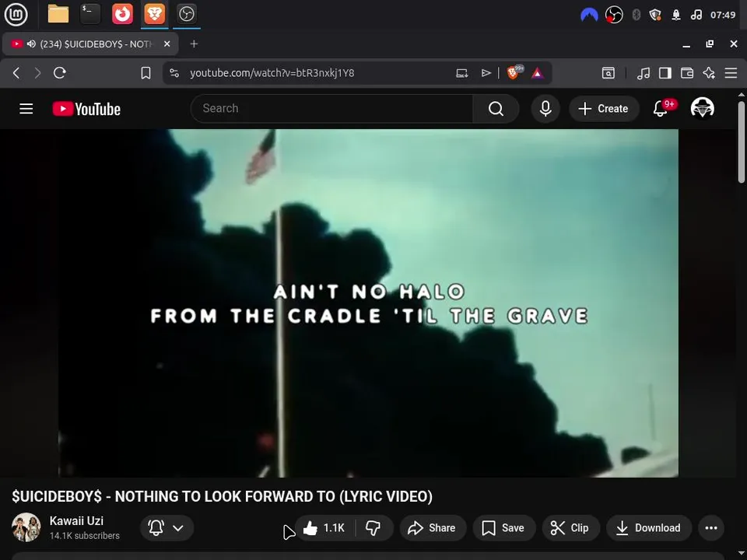
Task: Open Leo AI assistant star icon
Action: click(x=709, y=73)
